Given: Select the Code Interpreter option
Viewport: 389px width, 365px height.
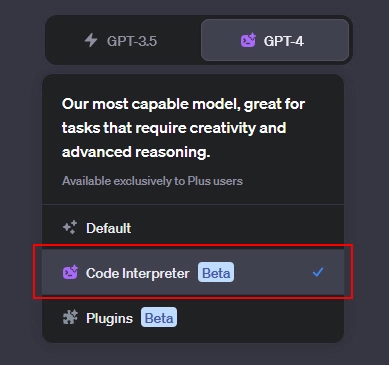Looking at the screenshot, I should (193, 273).
